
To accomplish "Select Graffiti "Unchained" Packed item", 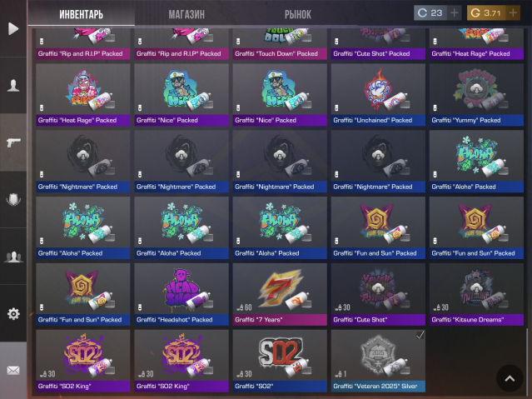I will [x=378, y=95].
